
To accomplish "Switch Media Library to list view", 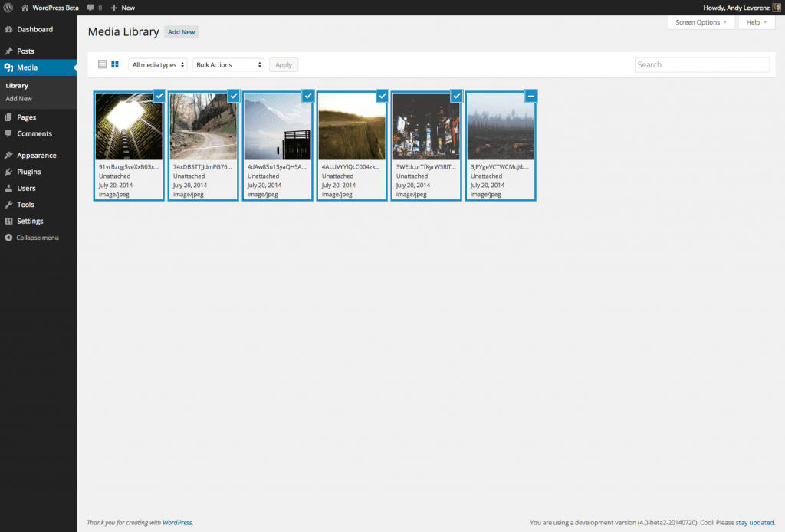I will click(102, 64).
